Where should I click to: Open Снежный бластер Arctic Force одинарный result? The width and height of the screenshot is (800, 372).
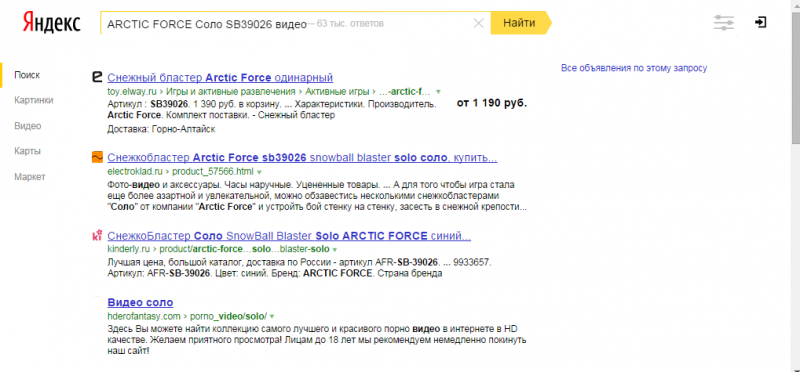tap(220, 78)
